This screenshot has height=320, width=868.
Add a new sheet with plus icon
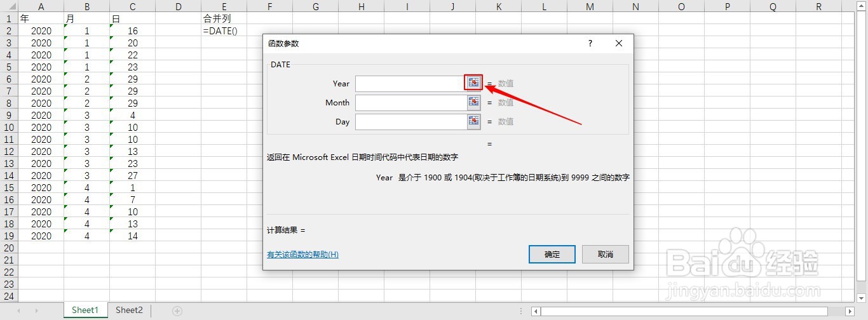(x=177, y=310)
